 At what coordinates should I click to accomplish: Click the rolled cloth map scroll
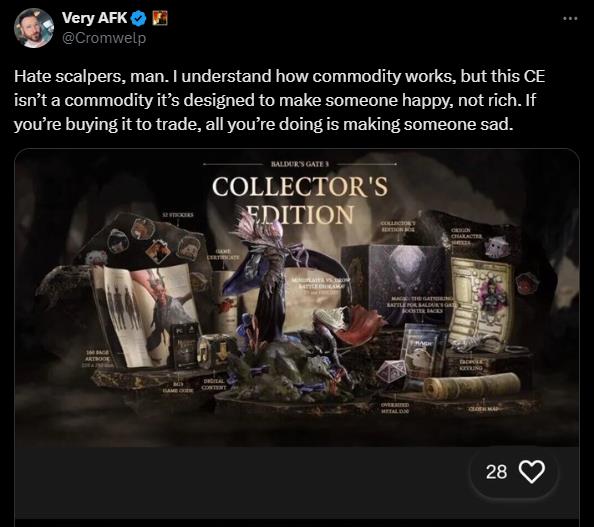[x=472, y=386]
